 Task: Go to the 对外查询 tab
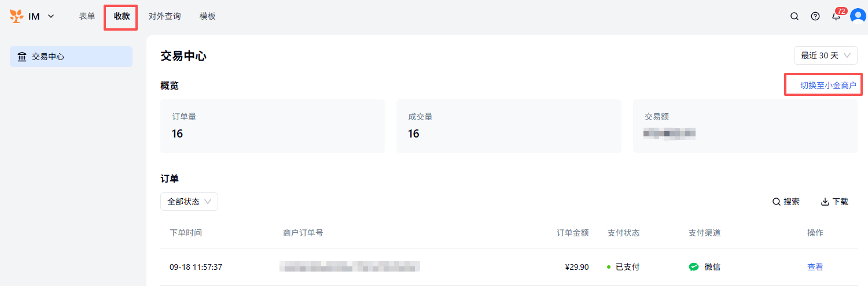tap(164, 16)
